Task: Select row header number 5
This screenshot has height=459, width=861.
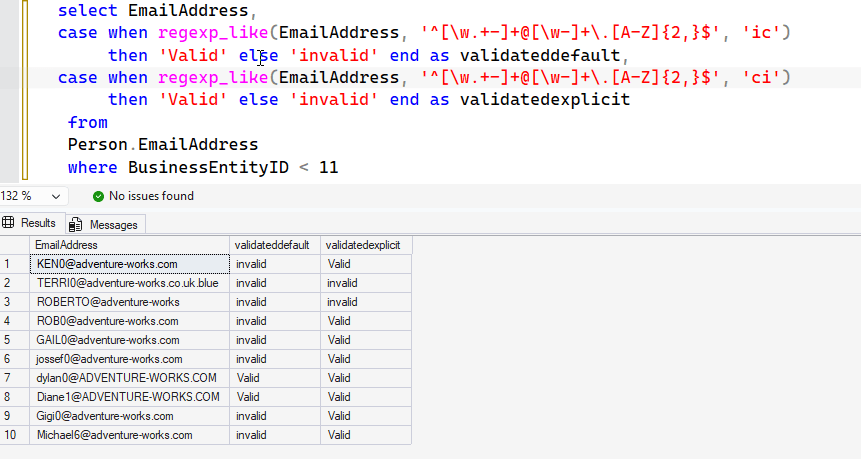Action: (x=15, y=340)
